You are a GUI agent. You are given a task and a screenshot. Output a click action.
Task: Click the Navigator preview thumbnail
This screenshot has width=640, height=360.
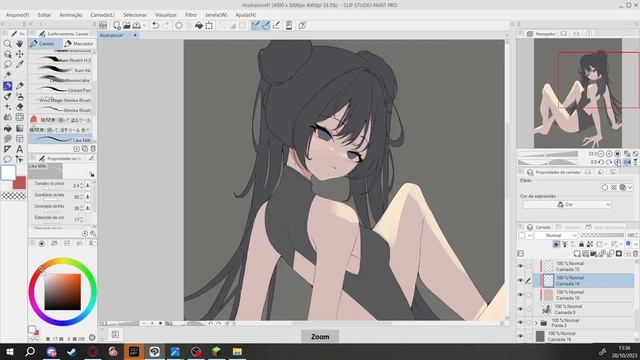578,93
